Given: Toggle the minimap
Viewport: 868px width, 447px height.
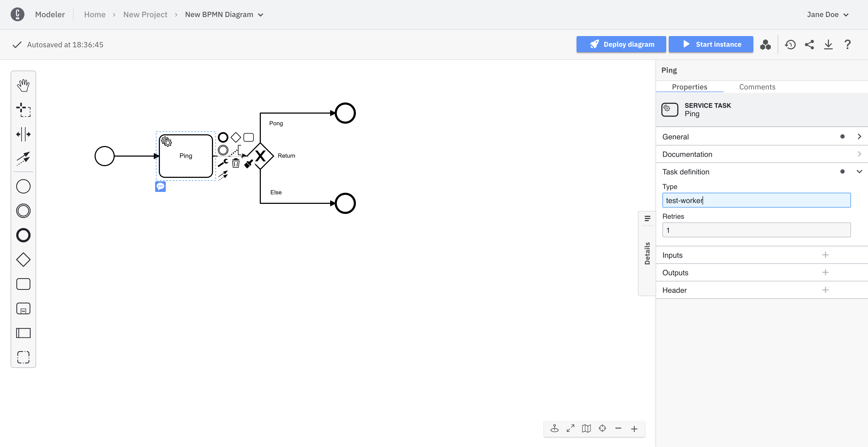Looking at the screenshot, I should [586, 428].
